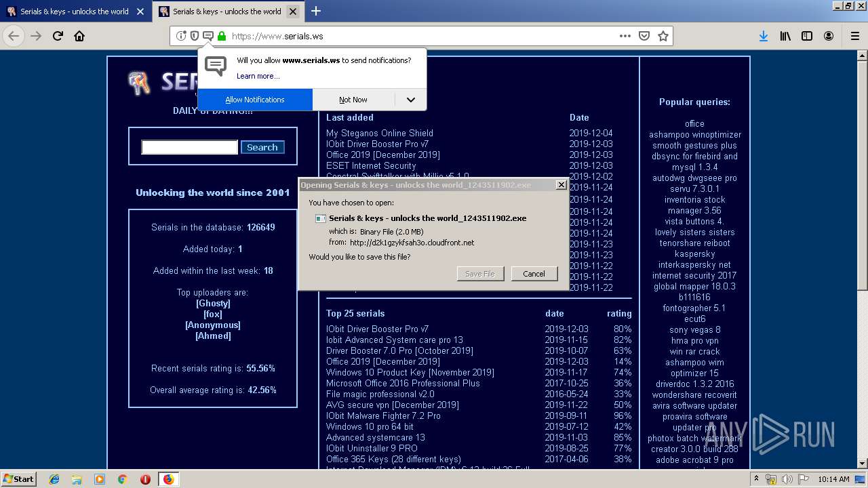Click Save File in the download dialog
The image size is (868, 488).
coord(480,274)
